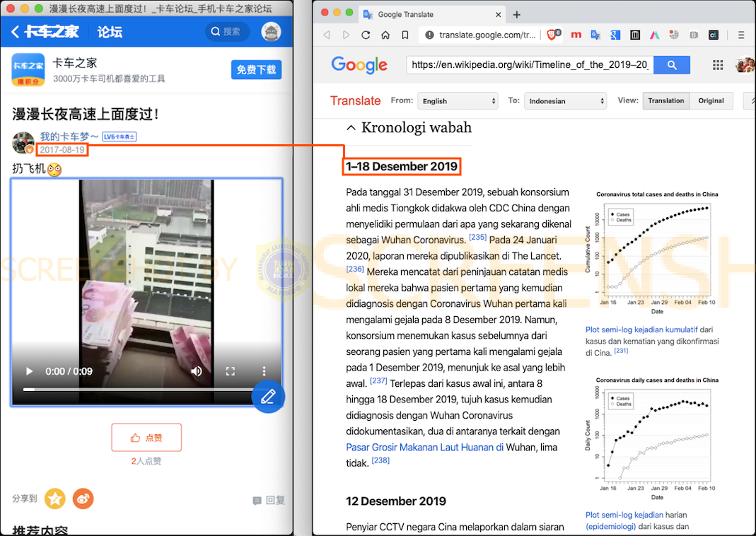Open citation [237] link
Image resolution: width=756 pixels, height=536 pixels.
tap(378, 380)
